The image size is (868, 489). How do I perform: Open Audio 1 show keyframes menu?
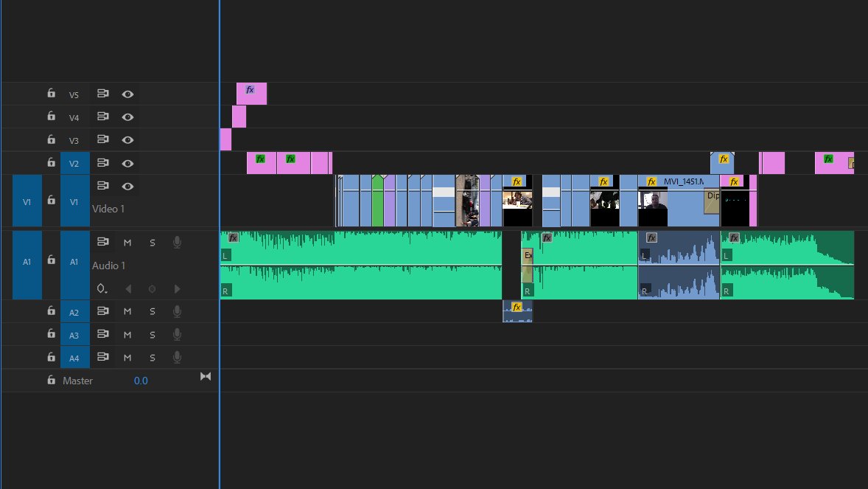102,289
